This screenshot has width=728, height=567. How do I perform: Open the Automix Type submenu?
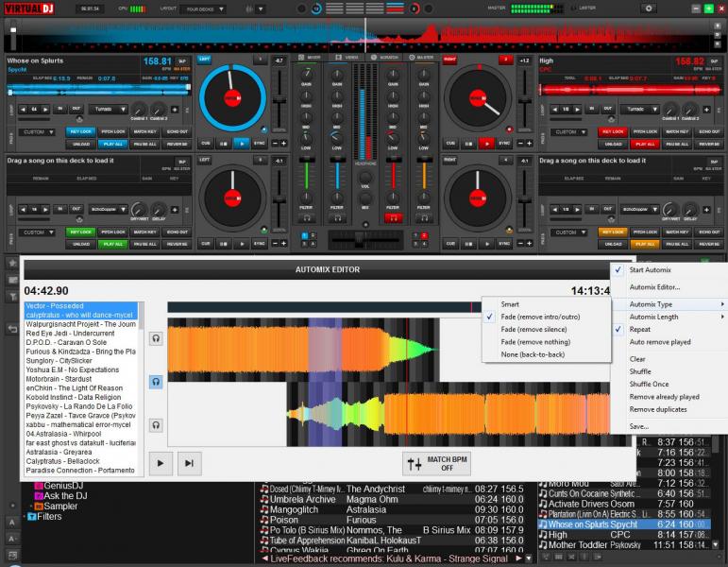point(669,304)
